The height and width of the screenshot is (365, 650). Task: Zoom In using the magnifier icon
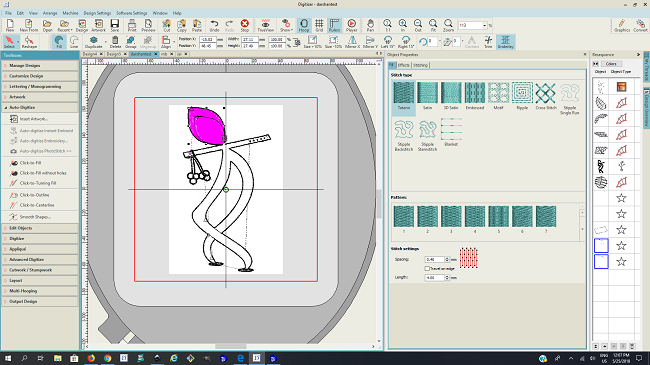(403, 25)
